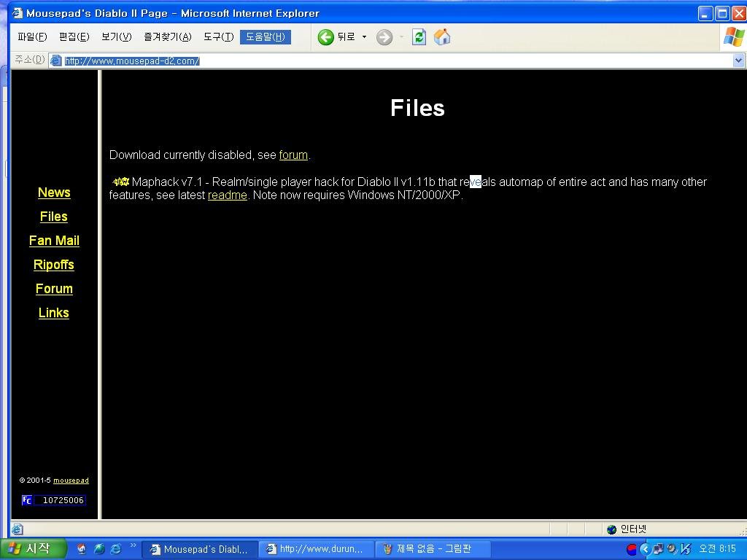The image size is (747, 560).
Task: Click the IE title bar icon
Action: [x=18, y=13]
